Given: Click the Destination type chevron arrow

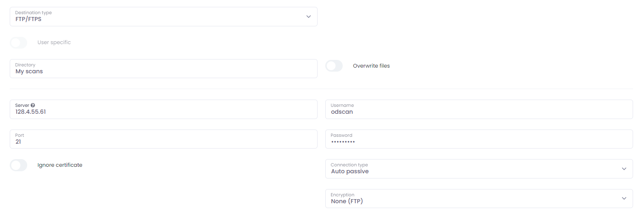Looking at the screenshot, I should pos(309,17).
